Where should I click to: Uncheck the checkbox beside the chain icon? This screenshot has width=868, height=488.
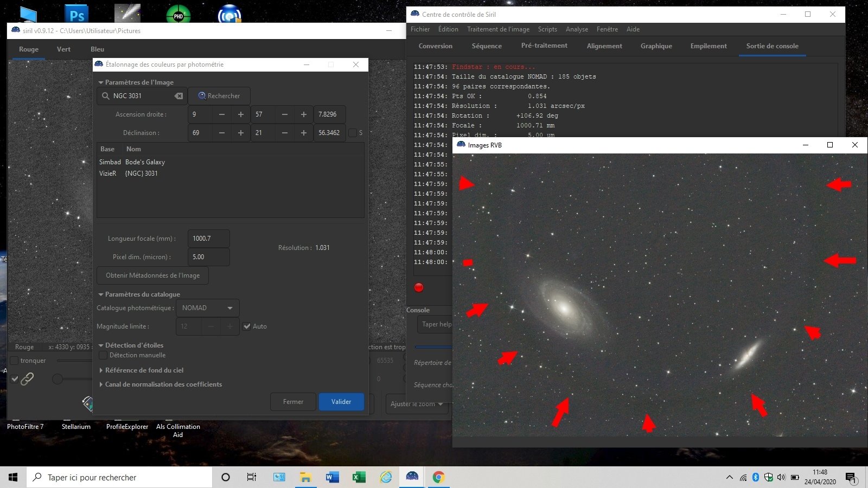click(x=15, y=379)
